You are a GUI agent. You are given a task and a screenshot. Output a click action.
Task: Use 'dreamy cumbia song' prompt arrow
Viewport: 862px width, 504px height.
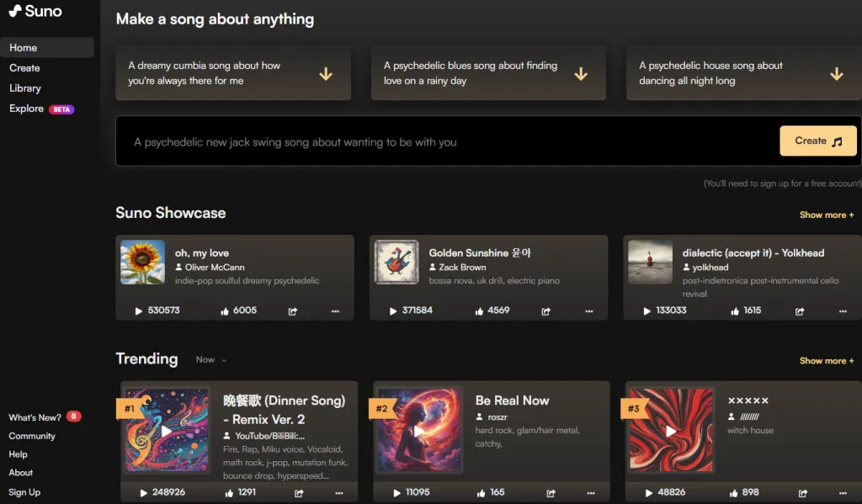(326, 74)
